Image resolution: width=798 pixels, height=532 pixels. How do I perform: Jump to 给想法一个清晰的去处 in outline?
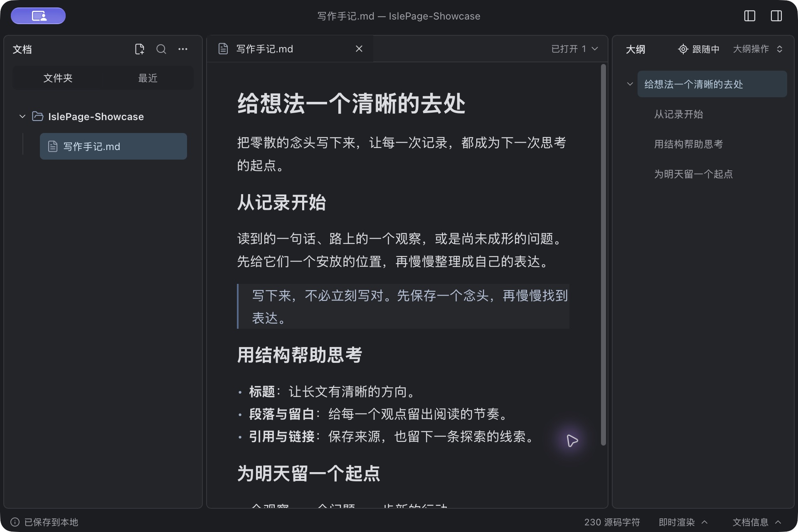pos(712,84)
